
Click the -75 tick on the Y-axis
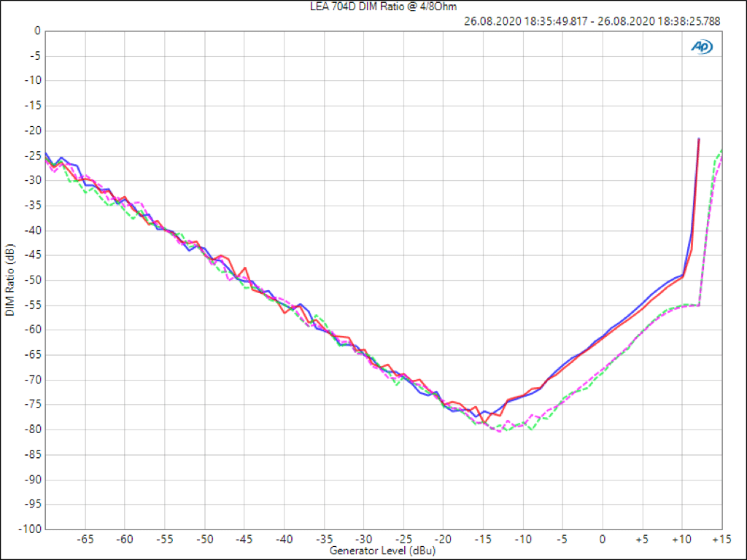tap(33, 405)
